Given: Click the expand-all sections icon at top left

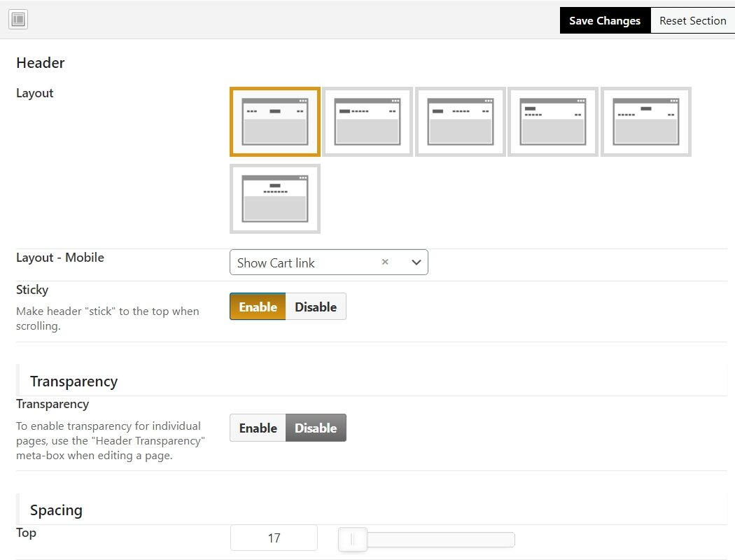Looking at the screenshot, I should [18, 19].
